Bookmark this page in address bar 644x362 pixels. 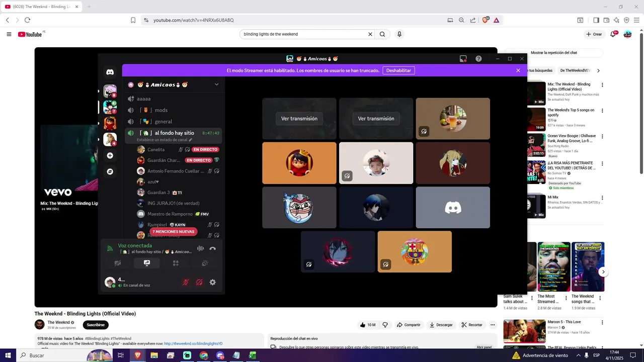133,20
